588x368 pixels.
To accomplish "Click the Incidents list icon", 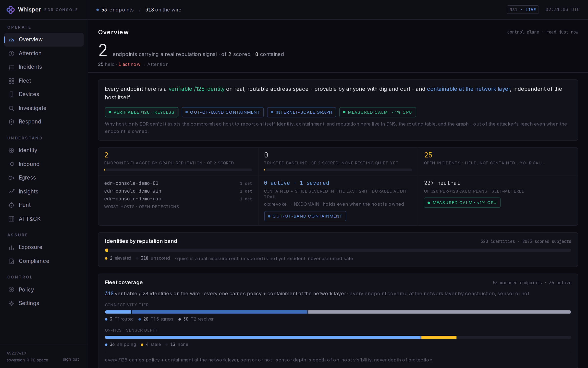I will click(x=12, y=67).
